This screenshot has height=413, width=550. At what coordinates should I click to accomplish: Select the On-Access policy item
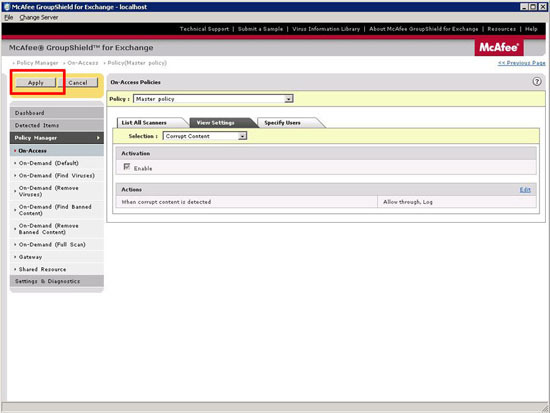(x=57, y=151)
